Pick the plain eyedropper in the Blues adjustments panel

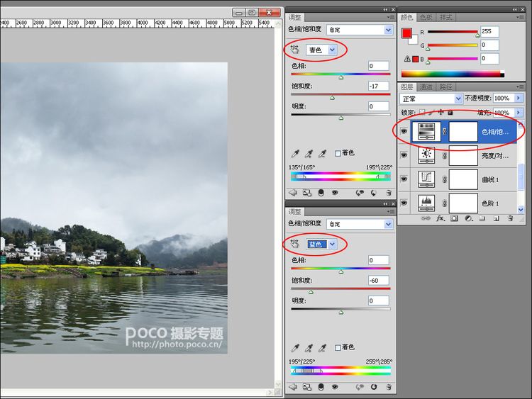click(x=295, y=348)
